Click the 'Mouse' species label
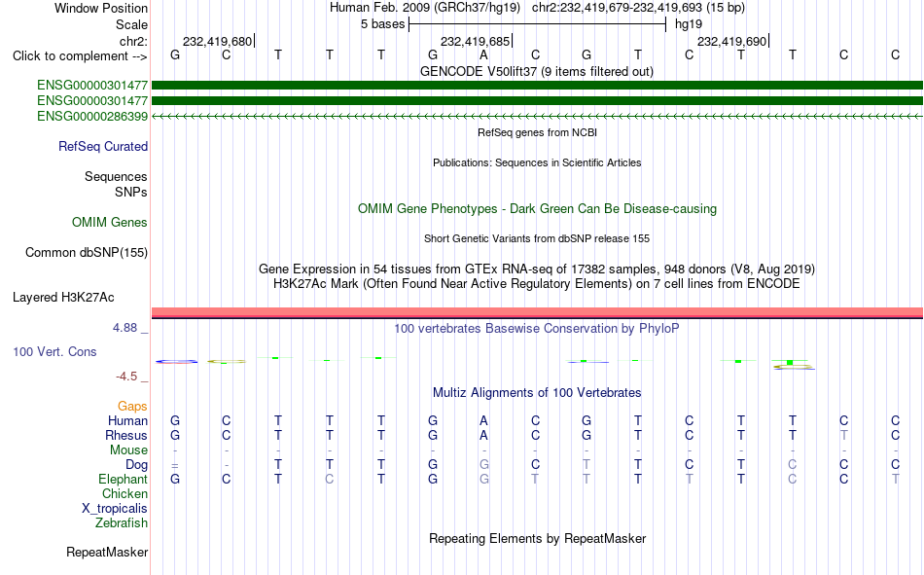Image resolution: width=924 pixels, height=575 pixels. [x=128, y=449]
